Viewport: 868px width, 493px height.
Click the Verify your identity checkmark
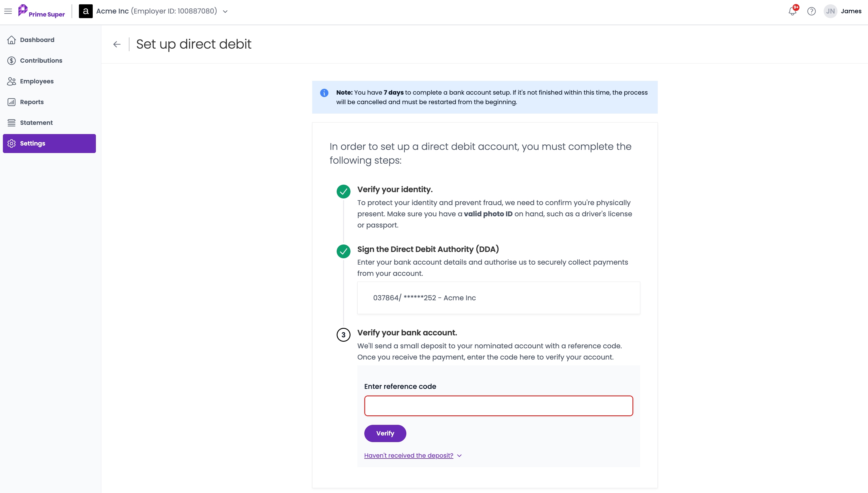tap(343, 192)
